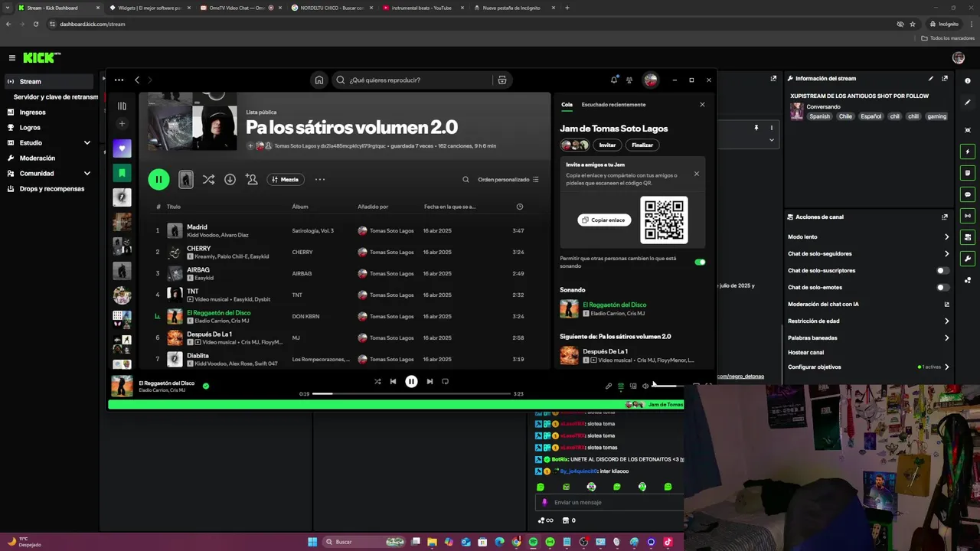Click saved checkmark next to current song

[206, 386]
